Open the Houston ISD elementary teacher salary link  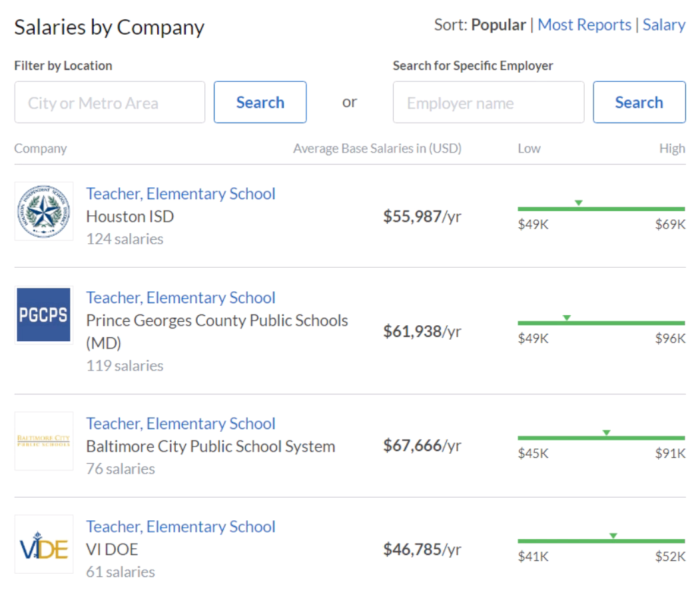180,193
